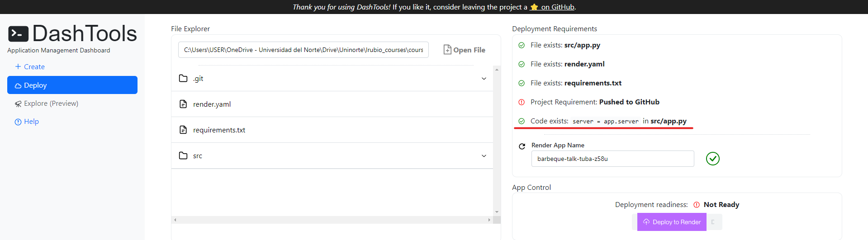This screenshot has width=868, height=240.
Task: Click the refresh icon beside Render App Name
Action: [522, 146]
